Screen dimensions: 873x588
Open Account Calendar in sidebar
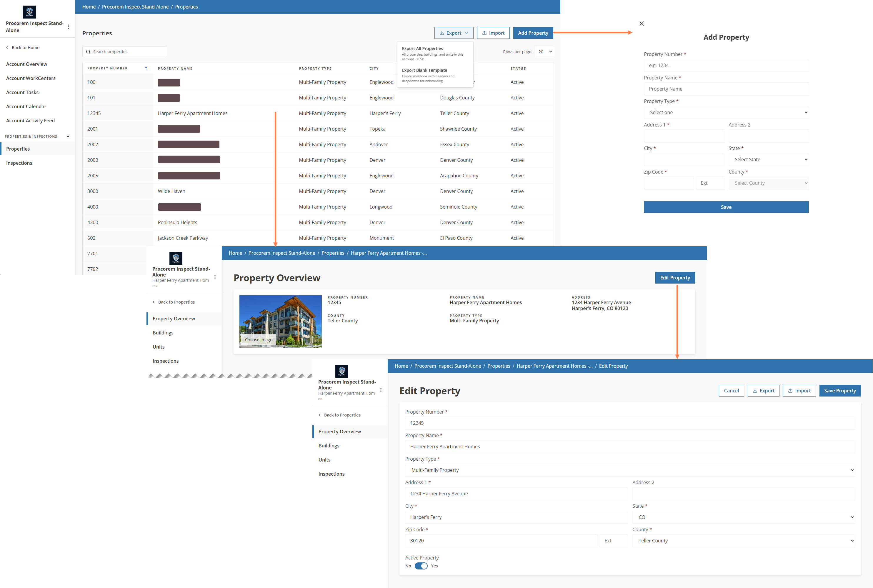26,106
